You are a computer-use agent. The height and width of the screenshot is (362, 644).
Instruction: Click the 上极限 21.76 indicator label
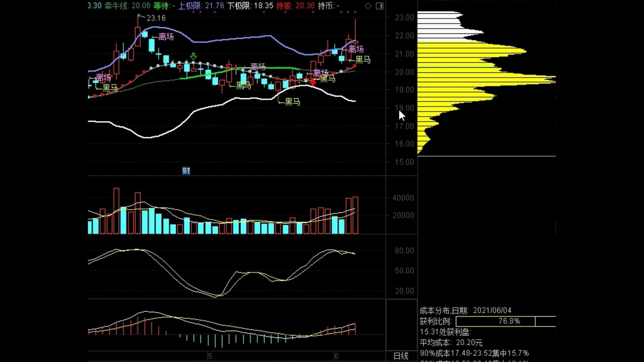(x=201, y=6)
